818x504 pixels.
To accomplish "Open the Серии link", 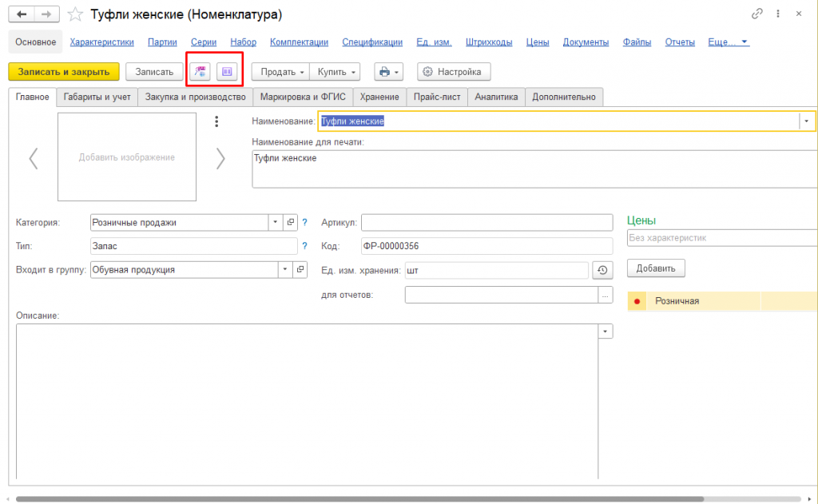I will click(x=204, y=42).
